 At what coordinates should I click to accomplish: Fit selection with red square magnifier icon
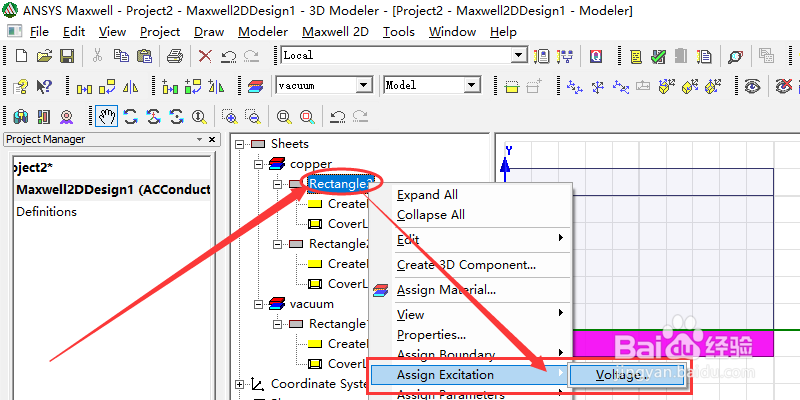point(307,117)
